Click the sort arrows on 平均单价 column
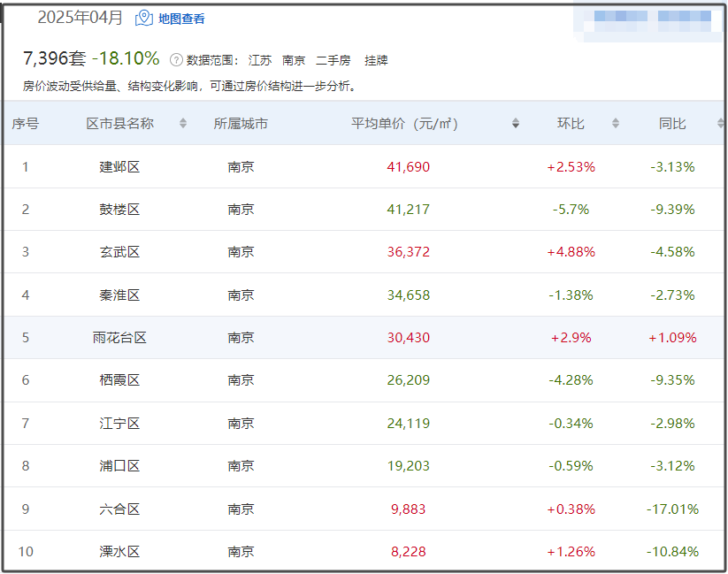 tap(515, 123)
